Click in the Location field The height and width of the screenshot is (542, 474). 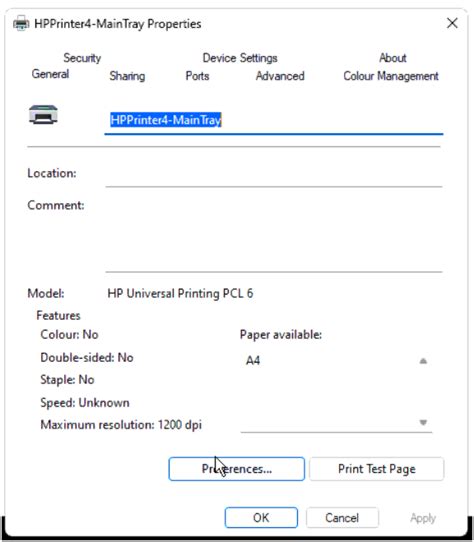(x=274, y=175)
